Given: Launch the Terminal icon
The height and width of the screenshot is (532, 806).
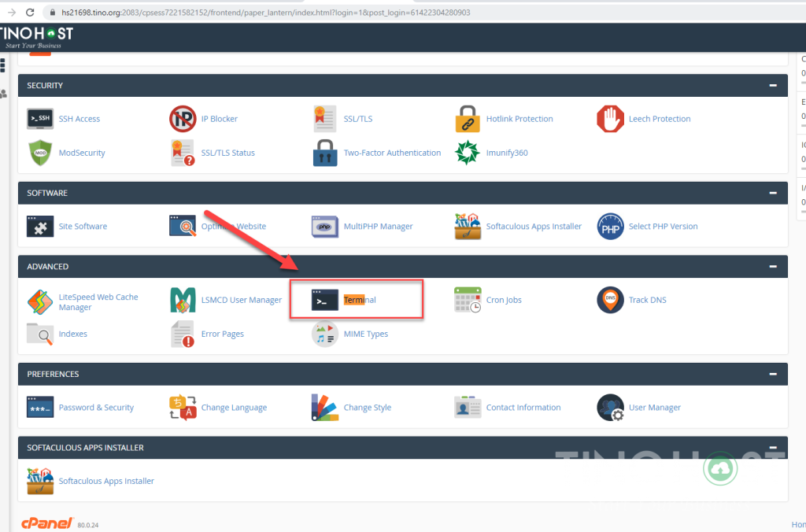Looking at the screenshot, I should [325, 300].
